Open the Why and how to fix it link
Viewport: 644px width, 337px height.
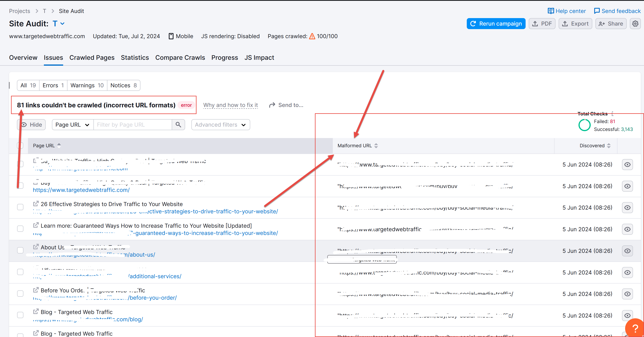pos(230,105)
